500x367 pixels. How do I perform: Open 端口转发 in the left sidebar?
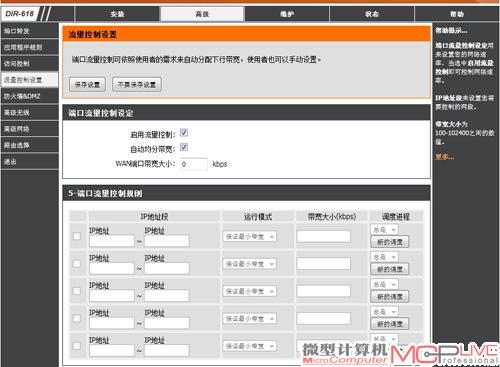pos(29,31)
